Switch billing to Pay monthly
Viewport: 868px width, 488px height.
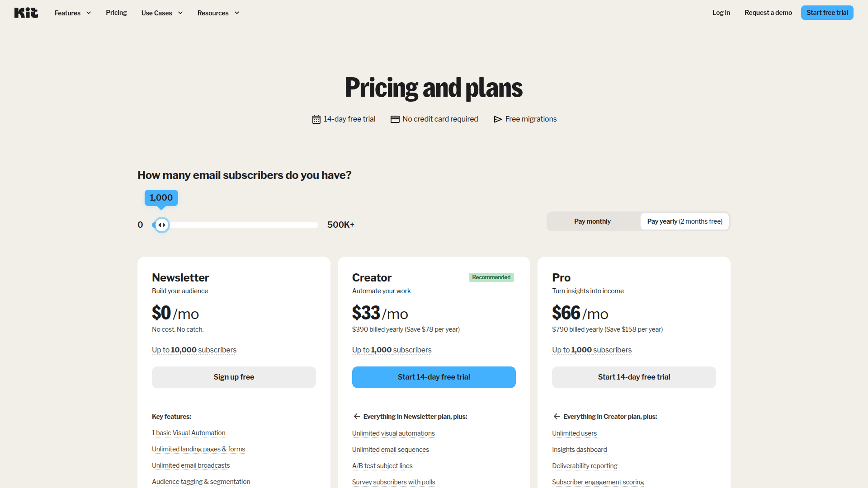592,221
